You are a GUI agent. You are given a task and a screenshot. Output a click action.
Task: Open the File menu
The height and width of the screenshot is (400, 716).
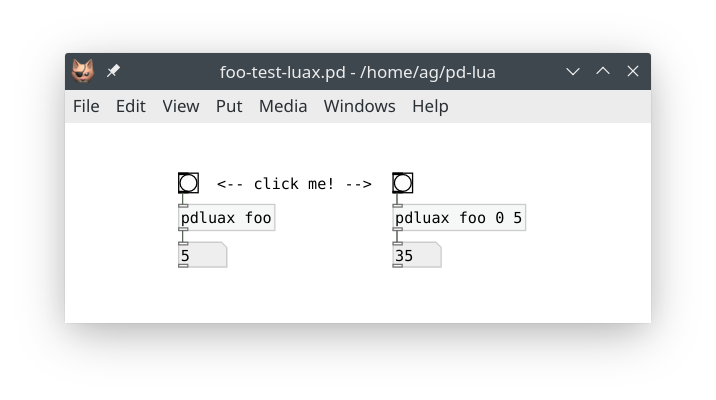pos(86,106)
